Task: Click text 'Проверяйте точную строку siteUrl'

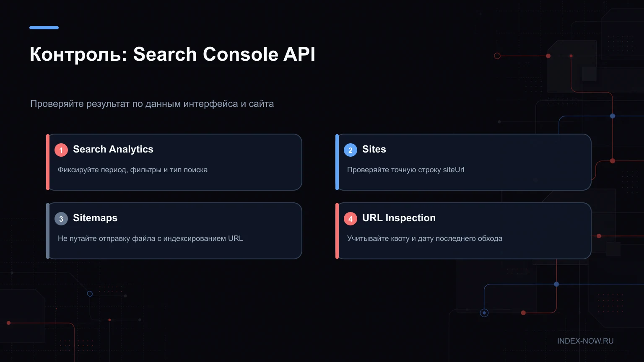Action: click(x=406, y=170)
